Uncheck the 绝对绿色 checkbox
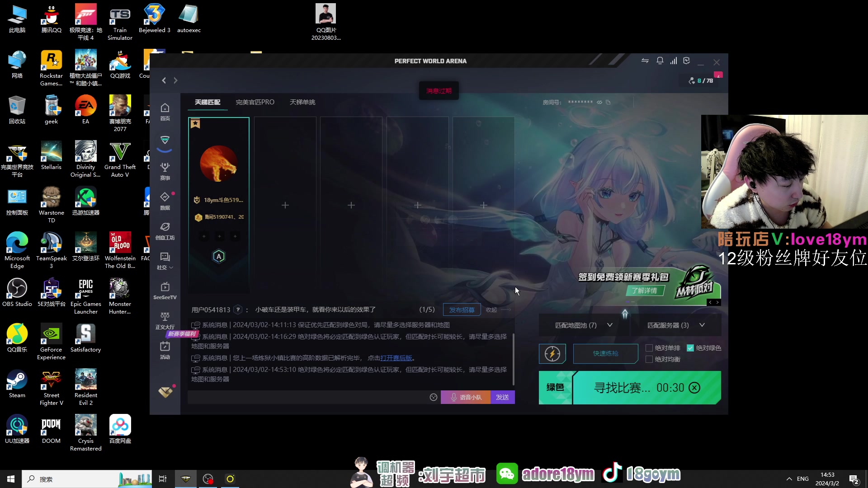 [691, 347]
